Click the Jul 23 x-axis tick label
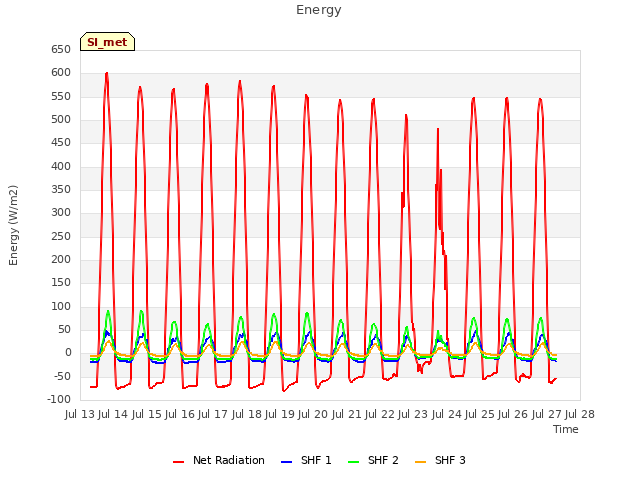640x480 pixels. pyautogui.click(x=413, y=414)
